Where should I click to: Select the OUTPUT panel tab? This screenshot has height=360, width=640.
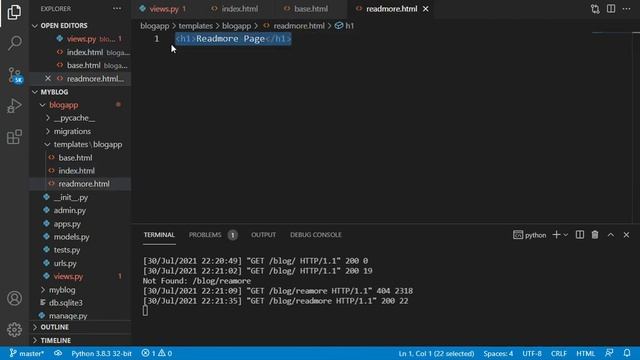[x=263, y=235]
